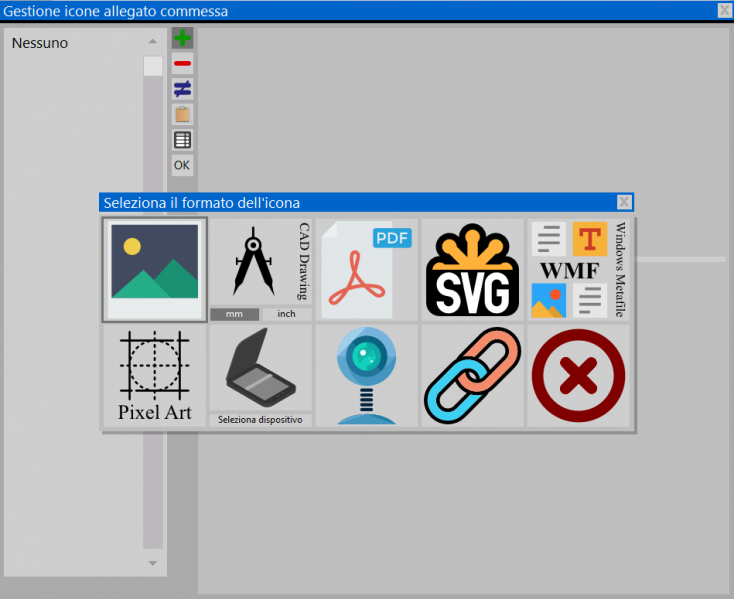734x599 pixels.
Task: Click the list scroll down arrow
Action: coord(153,563)
